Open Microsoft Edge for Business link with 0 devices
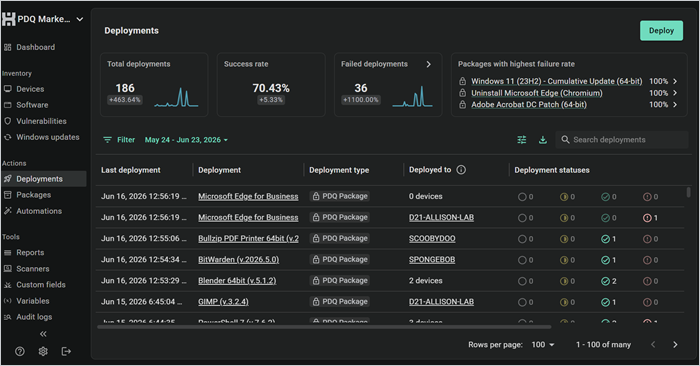The image size is (700, 366). (248, 196)
